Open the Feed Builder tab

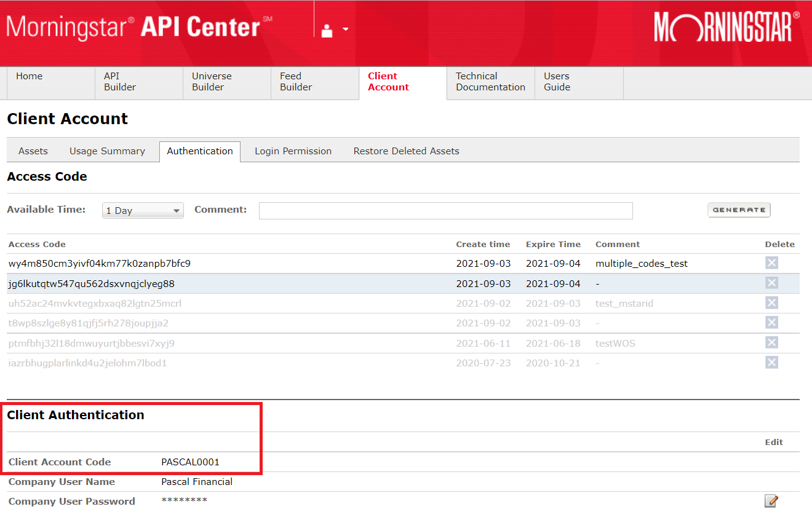[315, 82]
